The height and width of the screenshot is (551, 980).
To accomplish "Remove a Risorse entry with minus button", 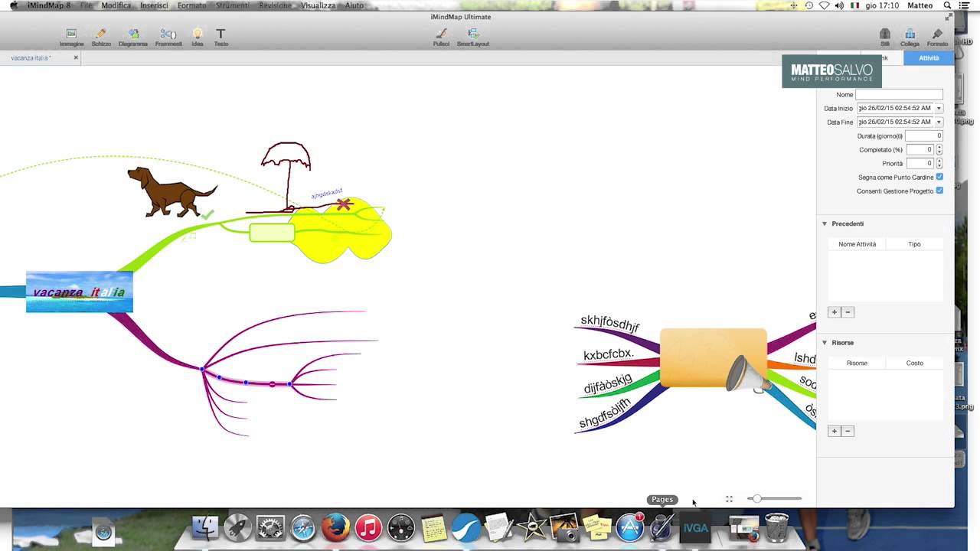I will (x=848, y=431).
